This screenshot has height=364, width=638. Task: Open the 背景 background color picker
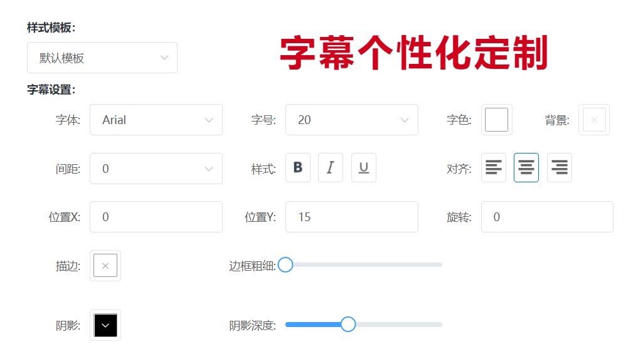[593, 119]
